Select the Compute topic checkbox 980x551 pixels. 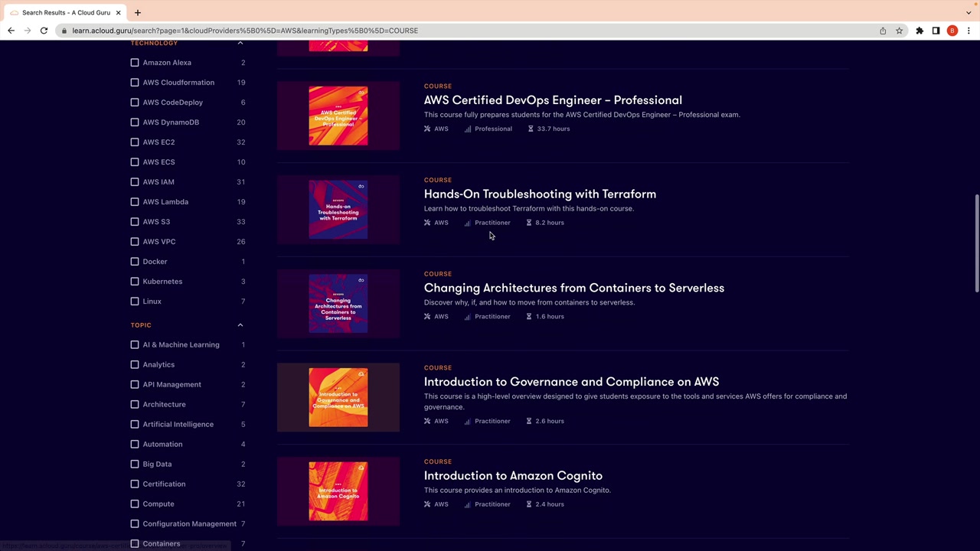point(135,504)
